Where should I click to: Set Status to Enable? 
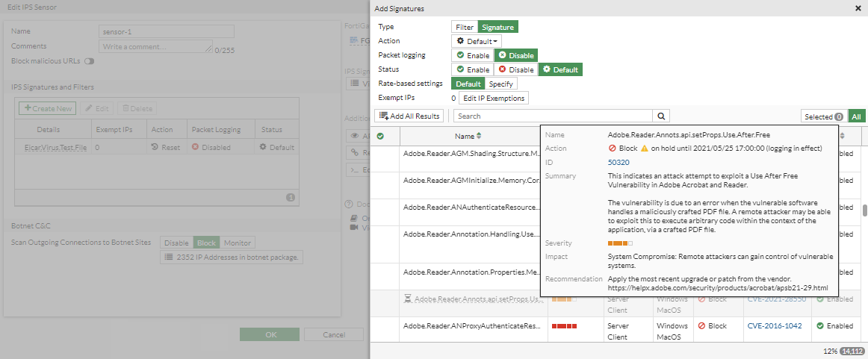473,69
